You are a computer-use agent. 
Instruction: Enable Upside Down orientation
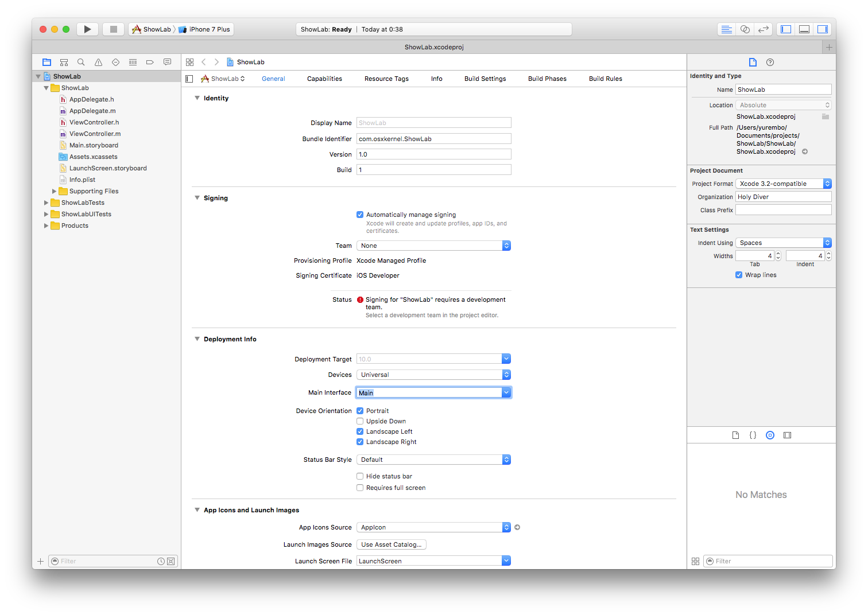[x=360, y=421]
